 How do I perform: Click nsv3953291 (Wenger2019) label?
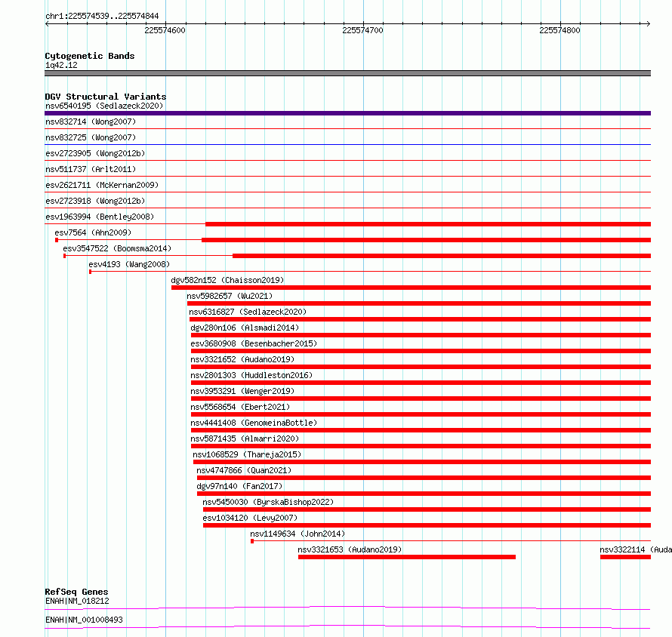click(x=242, y=391)
